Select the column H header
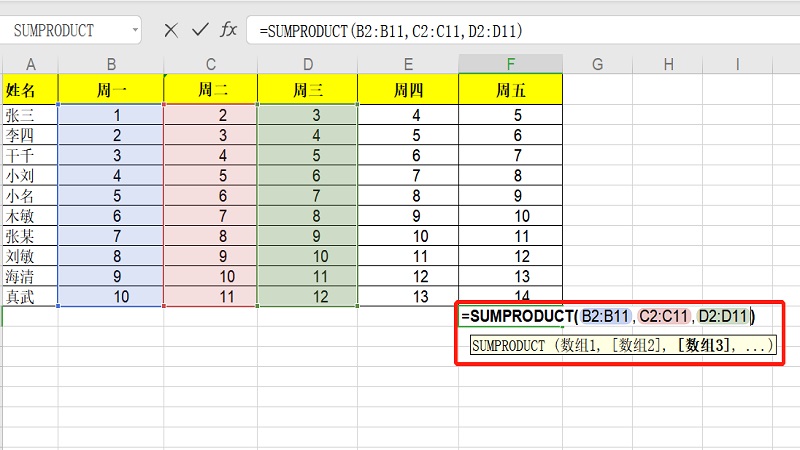The height and width of the screenshot is (450, 800). (667, 64)
